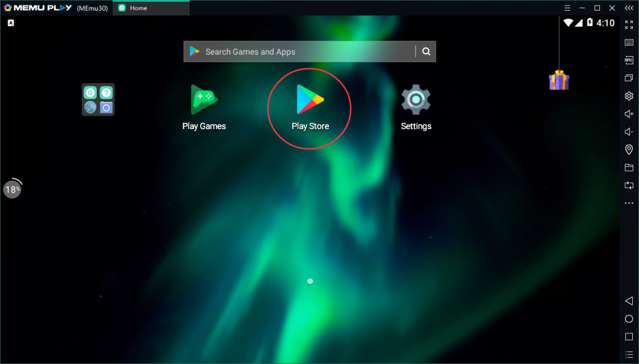Increase the emulator volume
The image size is (639, 364).
(629, 113)
